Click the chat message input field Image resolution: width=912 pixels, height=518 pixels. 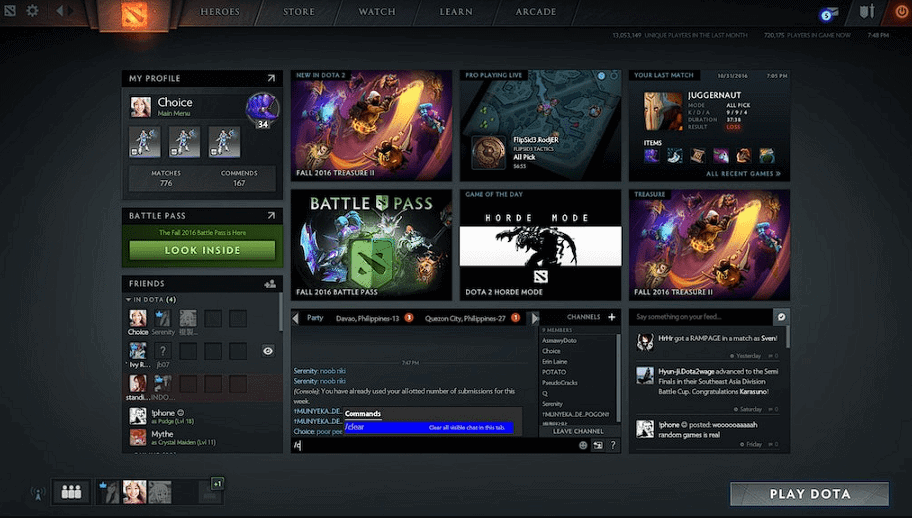[433, 445]
